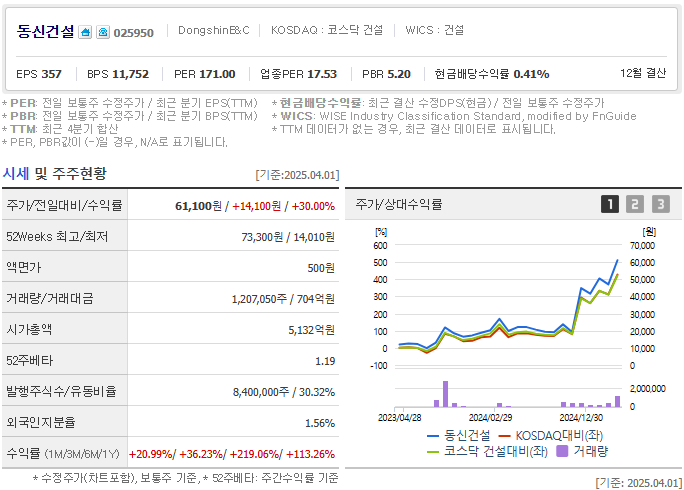
Task: Switch to chart tab 3
Action: [x=661, y=204]
